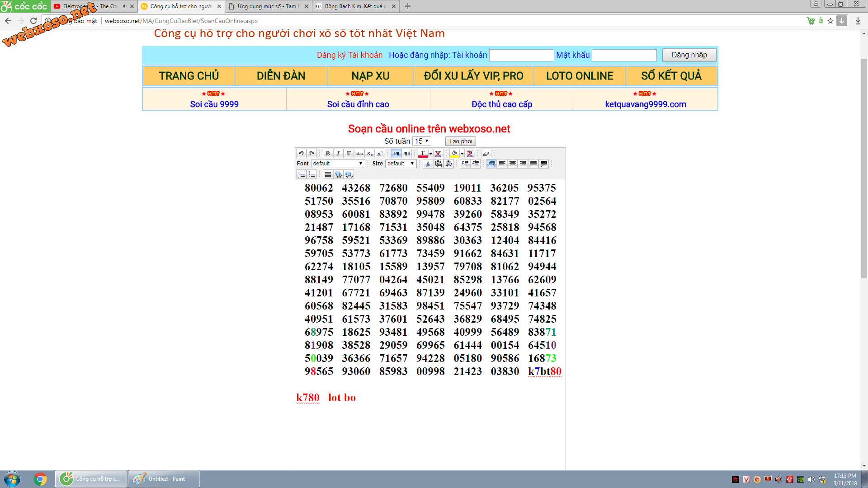Viewport: 868px width, 488px height.
Task: Click the Outdent icon
Action: point(465,164)
